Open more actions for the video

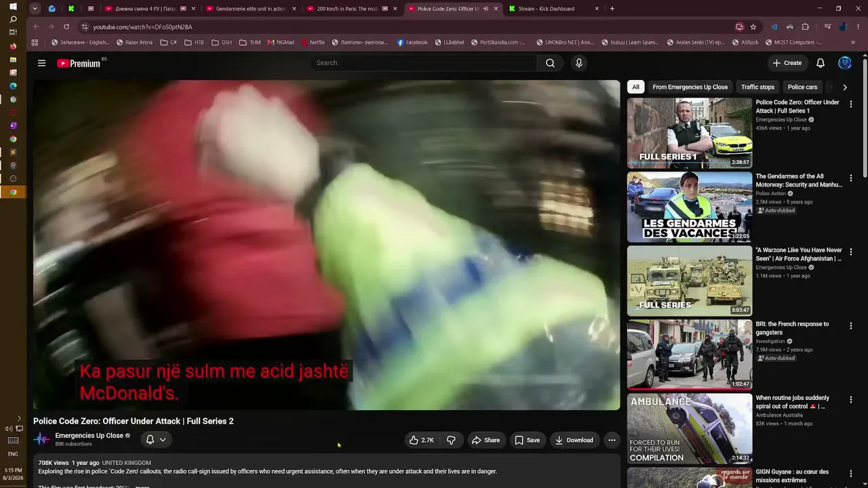tap(612, 440)
